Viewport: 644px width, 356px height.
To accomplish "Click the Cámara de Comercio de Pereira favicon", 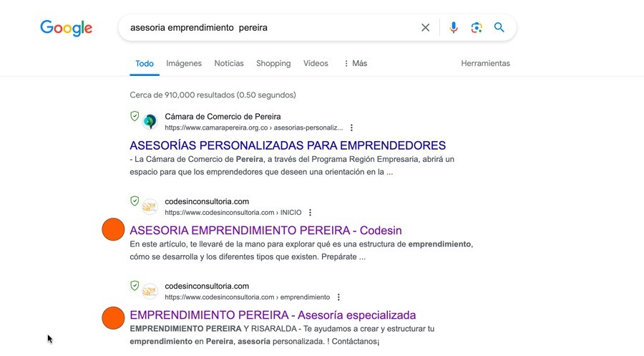I will [150, 122].
